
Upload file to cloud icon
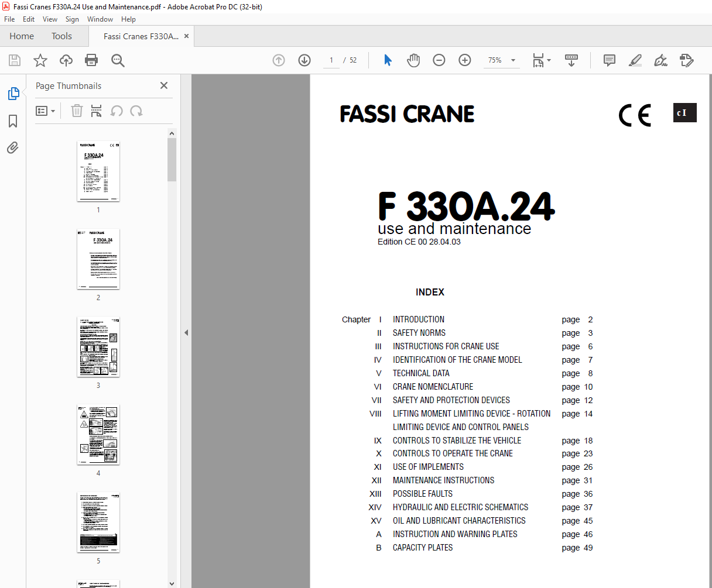tap(66, 60)
